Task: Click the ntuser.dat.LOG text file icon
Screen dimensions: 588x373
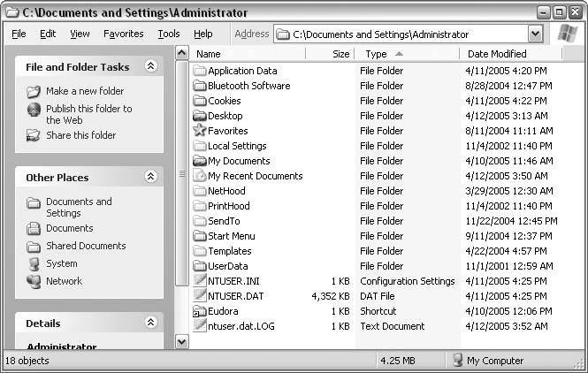Action: tap(200, 326)
